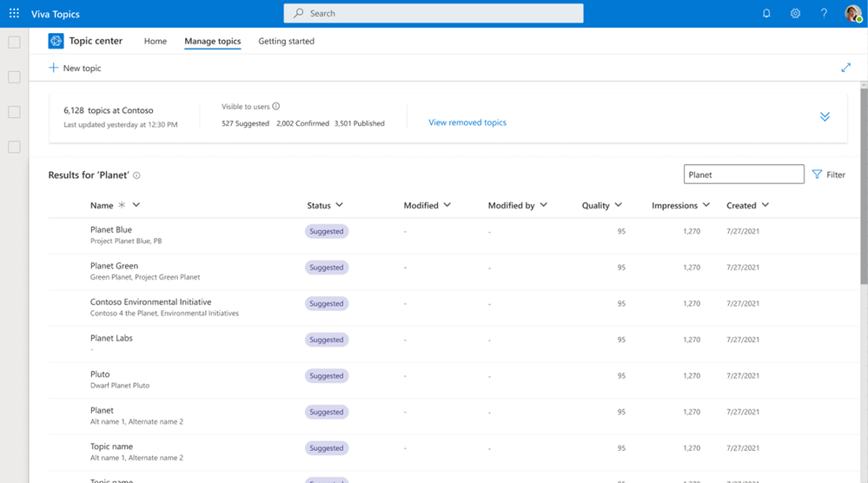Click 'Last updated yesterday at 12:30 PM' text
Image resolution: width=868 pixels, height=483 pixels.
point(120,124)
